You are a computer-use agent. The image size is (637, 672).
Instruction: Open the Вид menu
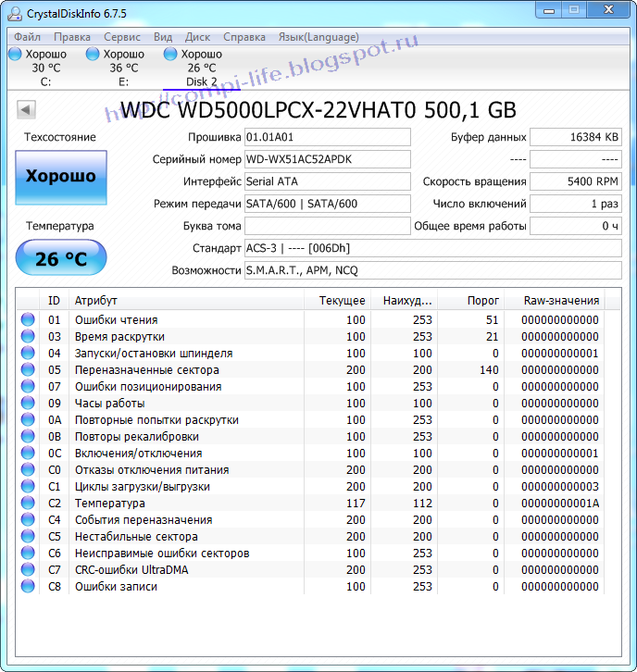pos(163,37)
